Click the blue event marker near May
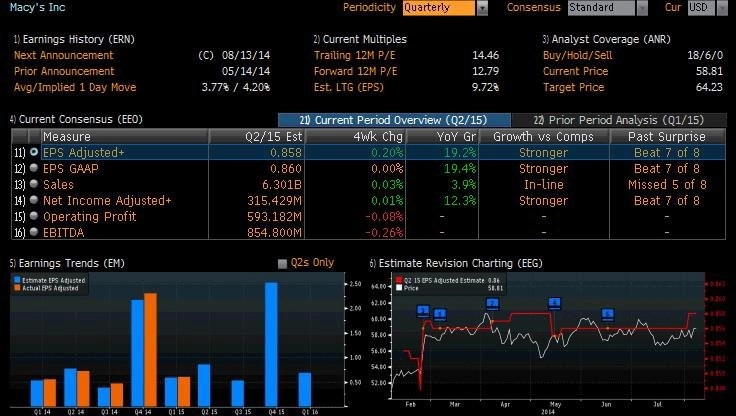Image resolution: width=736 pixels, height=416 pixels. click(x=554, y=303)
